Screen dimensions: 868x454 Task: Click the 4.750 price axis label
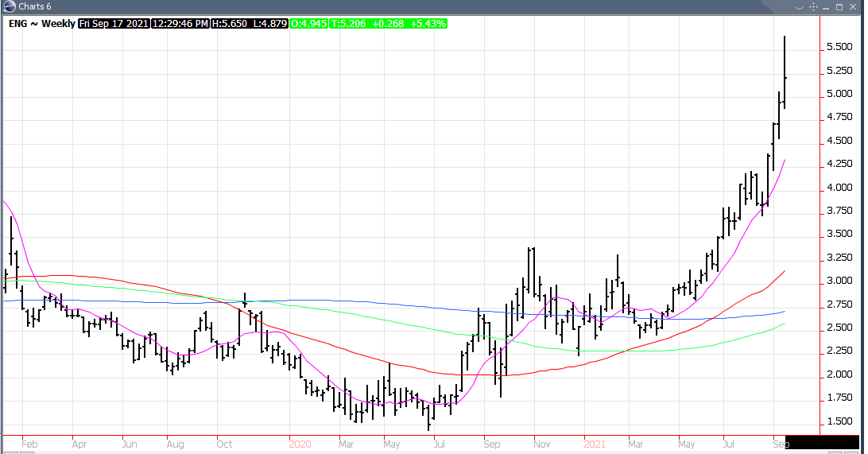point(839,117)
